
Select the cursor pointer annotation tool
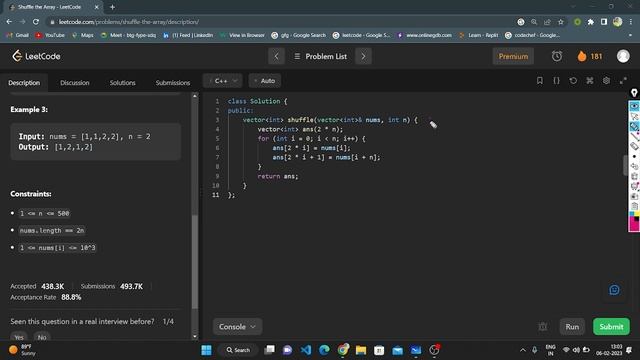[634, 117]
